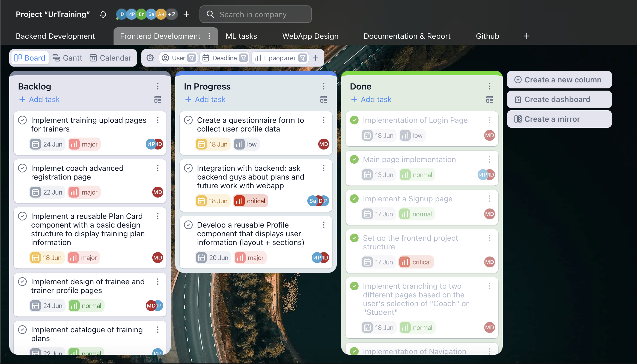Click the User filter funnel icon
This screenshot has height=364, width=637.
pos(192,58)
